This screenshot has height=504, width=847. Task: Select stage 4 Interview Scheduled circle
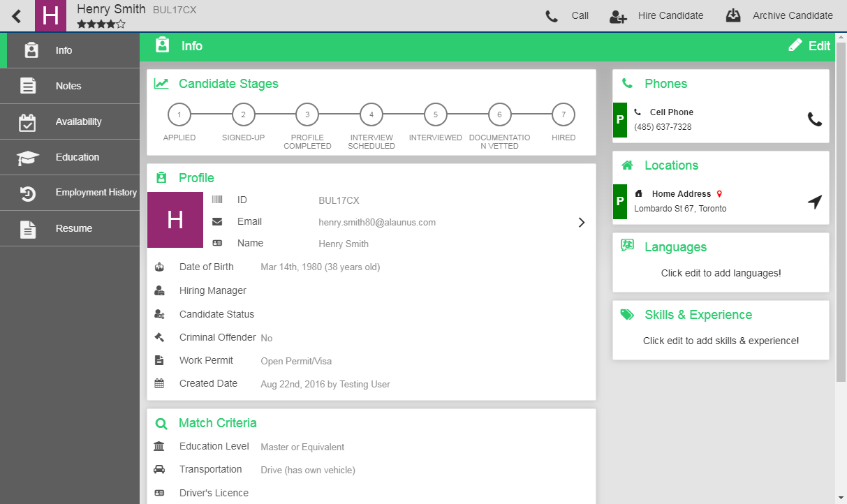(371, 114)
